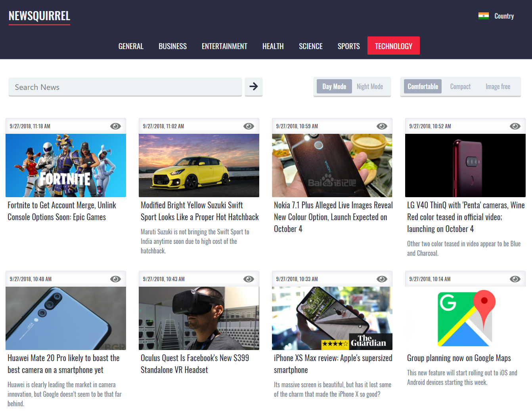Click the eye icon on the Nokia 7.1 Plus article
This screenshot has height=411, width=532.
click(382, 126)
